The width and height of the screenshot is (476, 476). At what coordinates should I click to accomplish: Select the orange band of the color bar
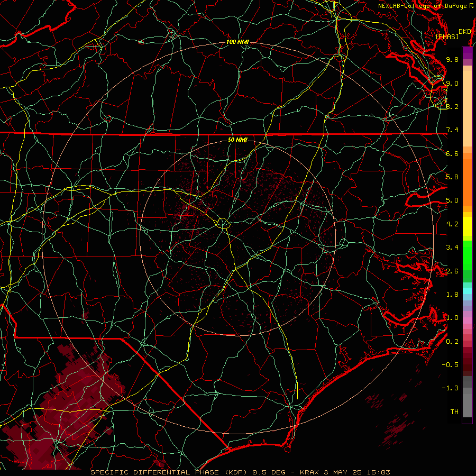pyautogui.click(x=467, y=182)
